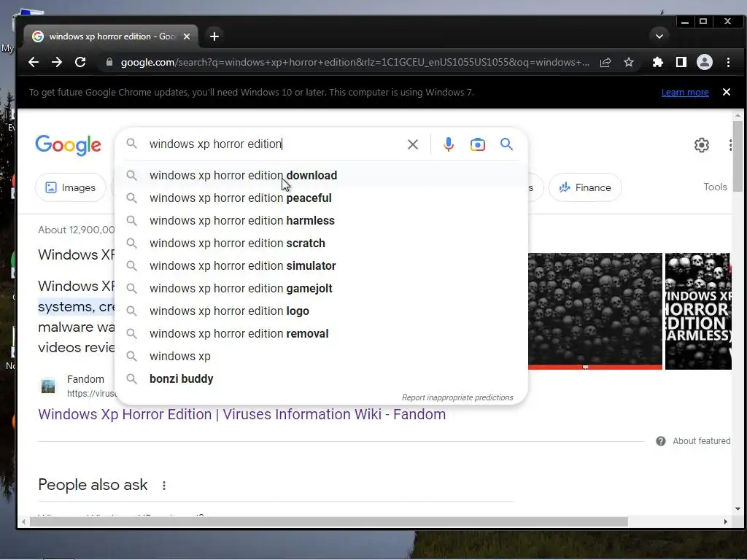Select suggestion 'windows xp horror edition harmless'

click(x=322, y=220)
